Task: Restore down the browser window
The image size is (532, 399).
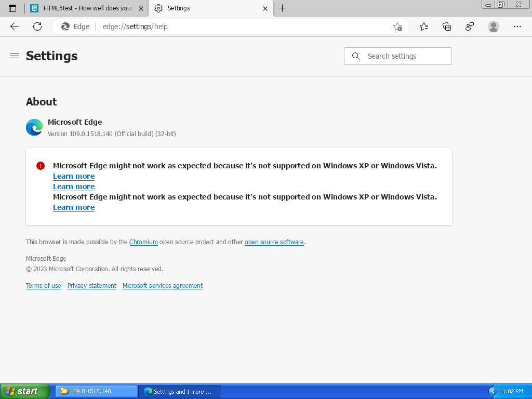Action: (x=501, y=4)
